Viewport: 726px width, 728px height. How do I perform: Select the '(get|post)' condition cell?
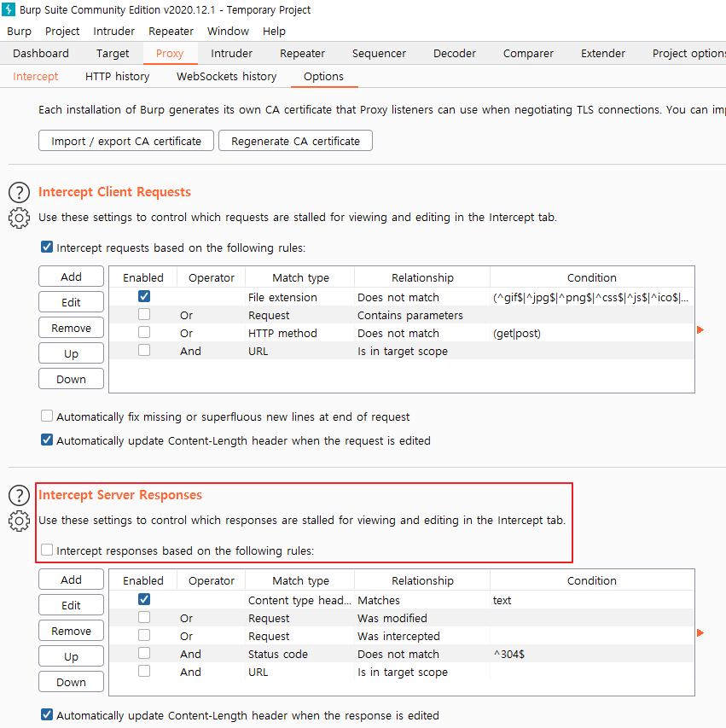click(x=592, y=334)
